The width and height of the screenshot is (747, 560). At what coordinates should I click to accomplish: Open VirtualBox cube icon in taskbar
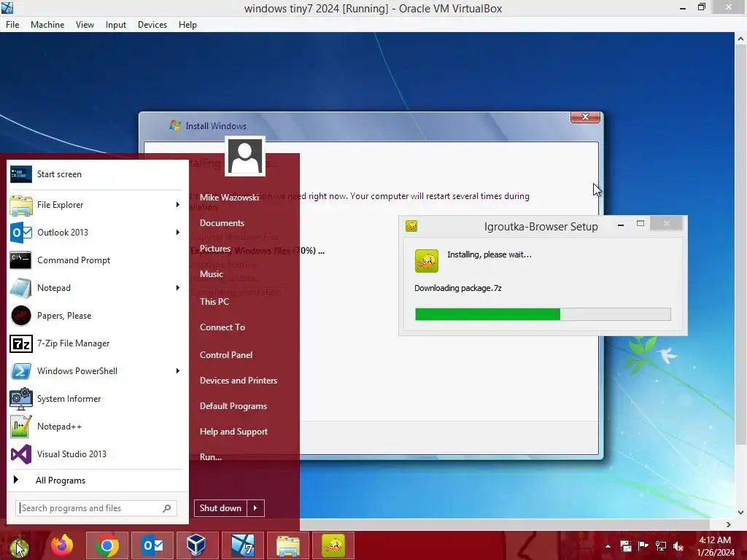tap(196, 545)
